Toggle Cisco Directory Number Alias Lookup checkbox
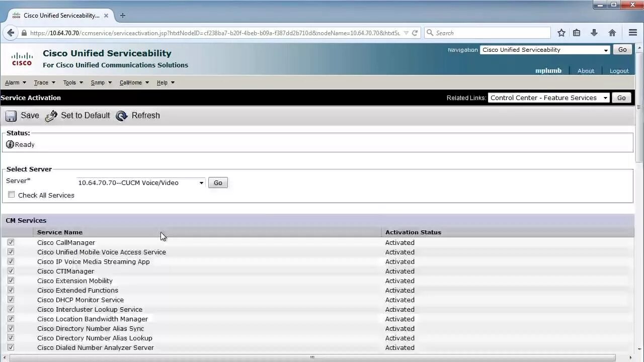644x362 pixels. pos(11,338)
